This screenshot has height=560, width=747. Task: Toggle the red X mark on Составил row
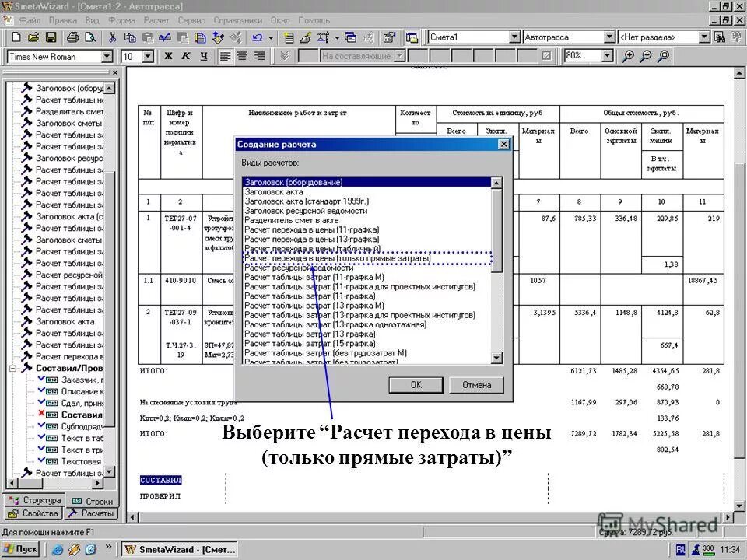coord(41,415)
